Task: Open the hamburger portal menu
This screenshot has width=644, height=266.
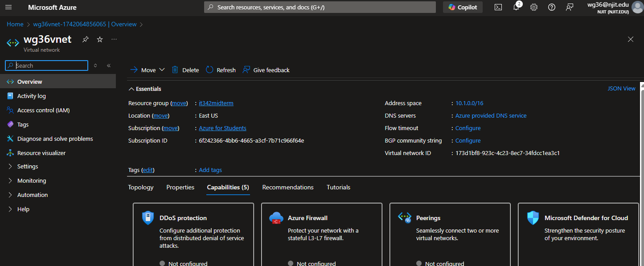Action: (x=9, y=7)
